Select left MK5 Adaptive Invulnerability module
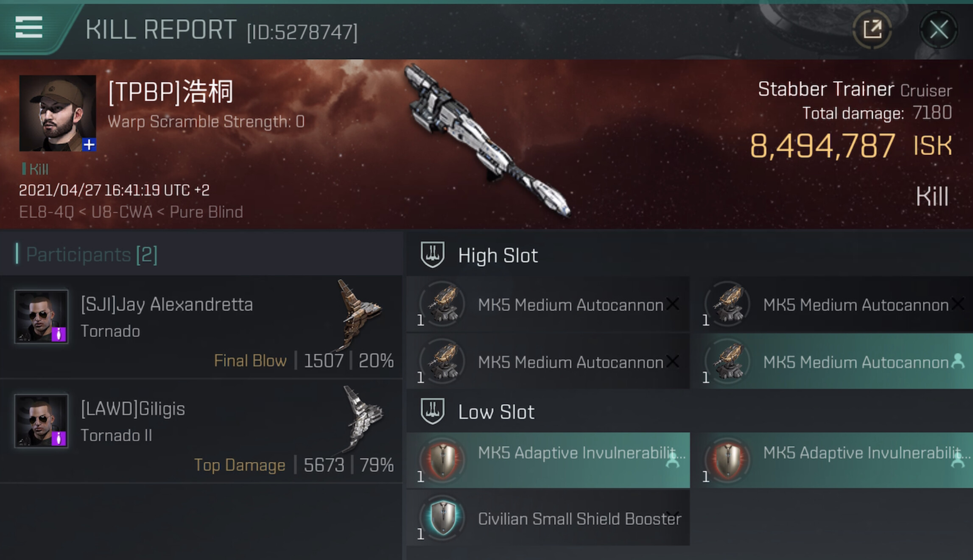The height and width of the screenshot is (560, 973). click(x=548, y=460)
